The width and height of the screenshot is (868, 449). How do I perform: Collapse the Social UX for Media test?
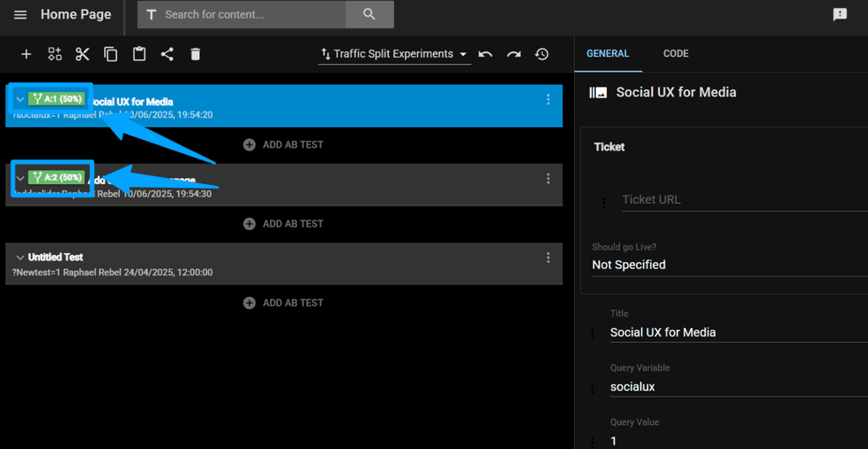pyautogui.click(x=20, y=100)
